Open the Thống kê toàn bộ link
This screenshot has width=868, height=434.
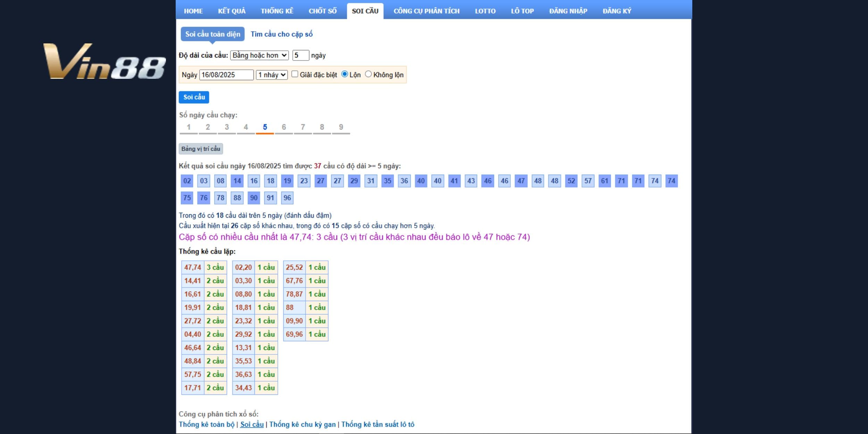[x=207, y=424]
